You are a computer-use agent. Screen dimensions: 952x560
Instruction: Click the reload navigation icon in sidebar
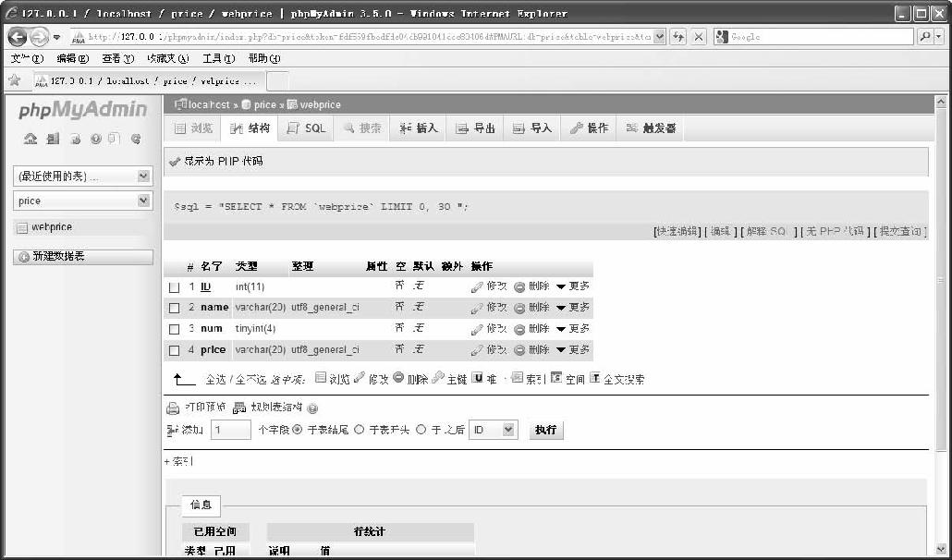pyautogui.click(x=136, y=139)
